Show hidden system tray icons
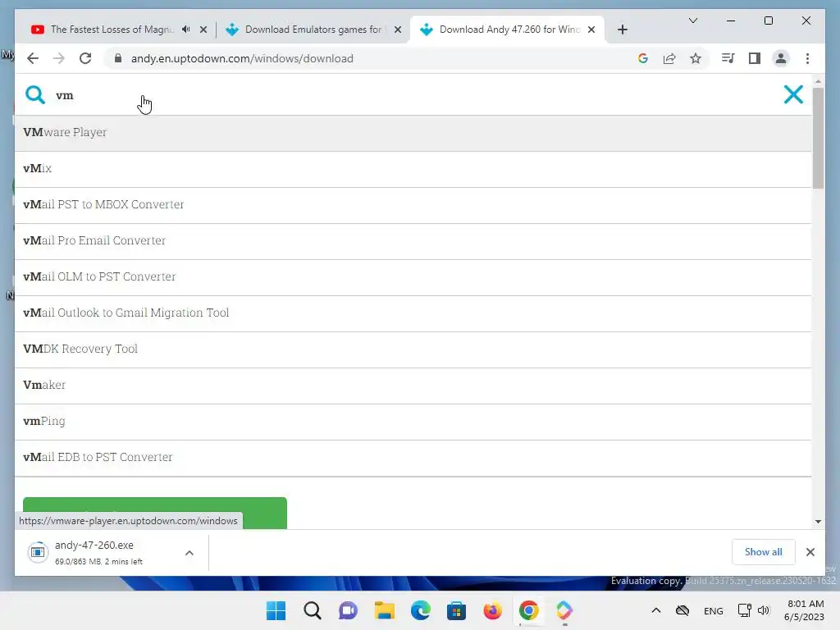The height and width of the screenshot is (630, 840). pos(655,610)
